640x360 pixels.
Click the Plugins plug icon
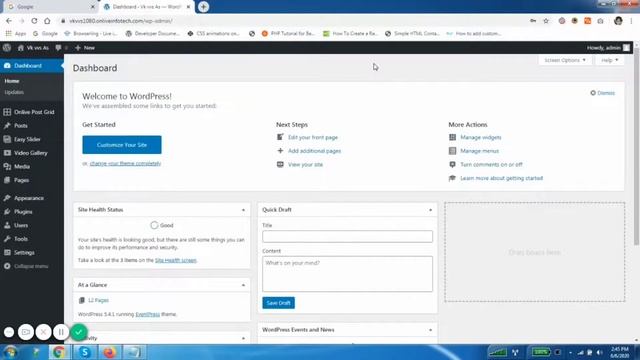[7, 211]
